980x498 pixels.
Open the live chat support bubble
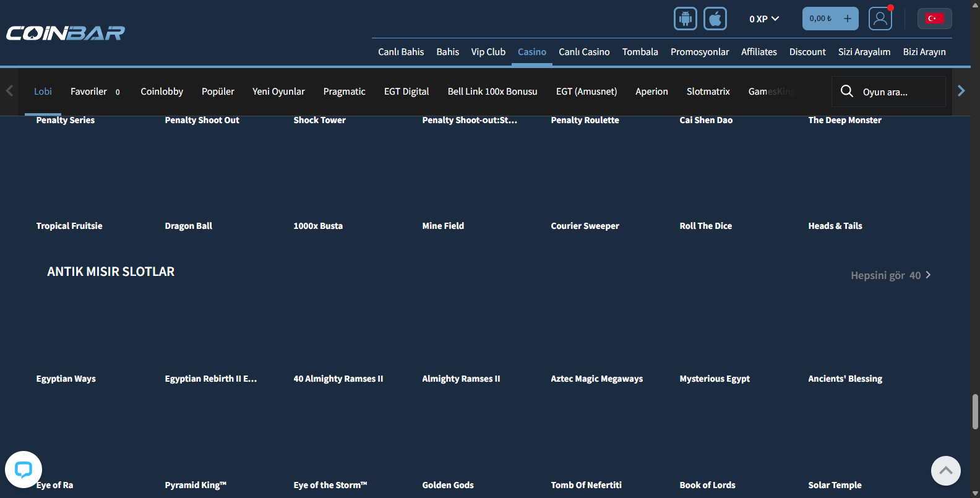(24, 470)
